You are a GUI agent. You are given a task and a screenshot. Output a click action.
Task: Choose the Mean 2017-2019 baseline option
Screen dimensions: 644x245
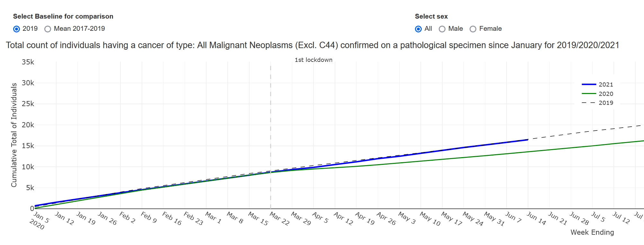pos(48,29)
